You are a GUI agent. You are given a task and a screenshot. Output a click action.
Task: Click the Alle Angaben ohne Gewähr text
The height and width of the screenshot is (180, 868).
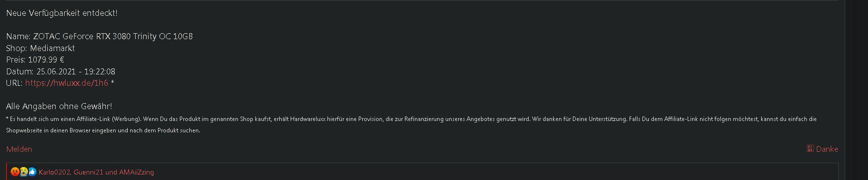pyautogui.click(x=59, y=106)
